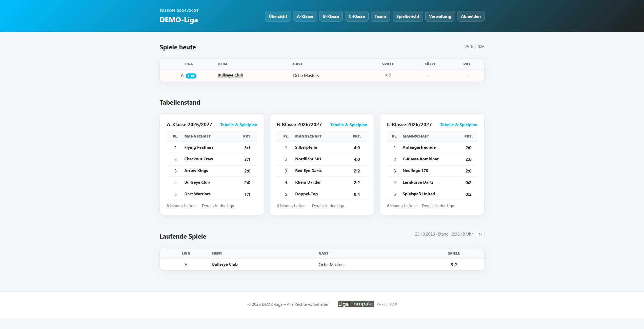
Task: Click Bullseye Club link in Spiele heute
Action: pyautogui.click(x=230, y=75)
